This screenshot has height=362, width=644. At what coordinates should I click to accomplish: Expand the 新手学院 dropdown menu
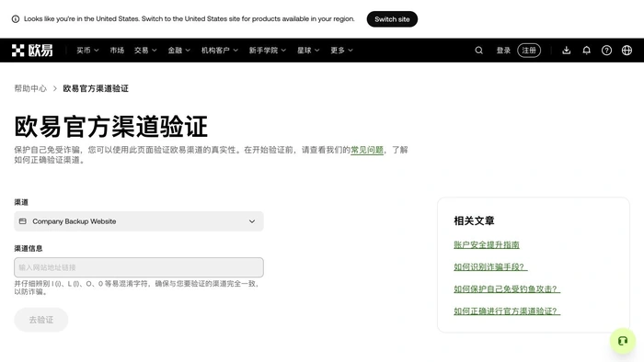(268, 50)
